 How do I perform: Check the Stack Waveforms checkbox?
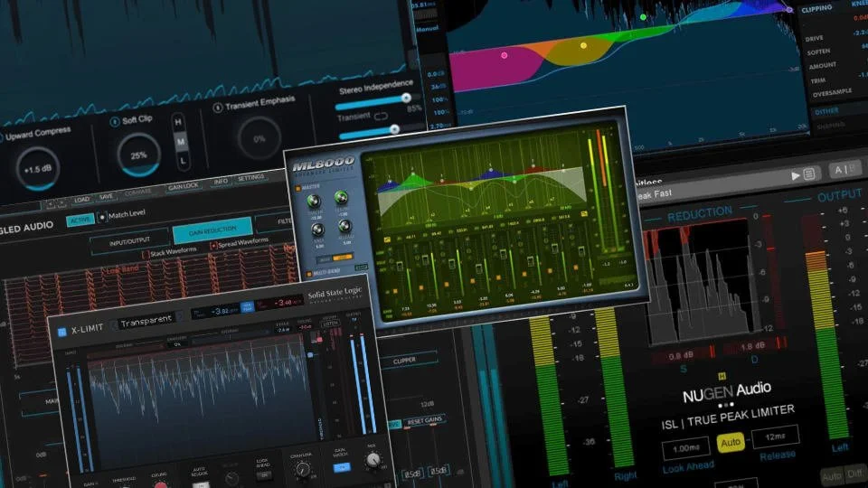146,255
